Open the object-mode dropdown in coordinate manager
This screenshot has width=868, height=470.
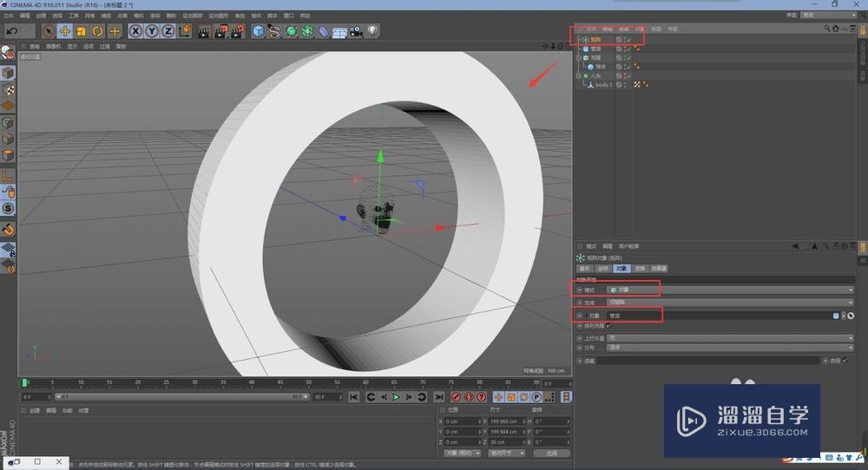pyautogui.click(x=463, y=454)
